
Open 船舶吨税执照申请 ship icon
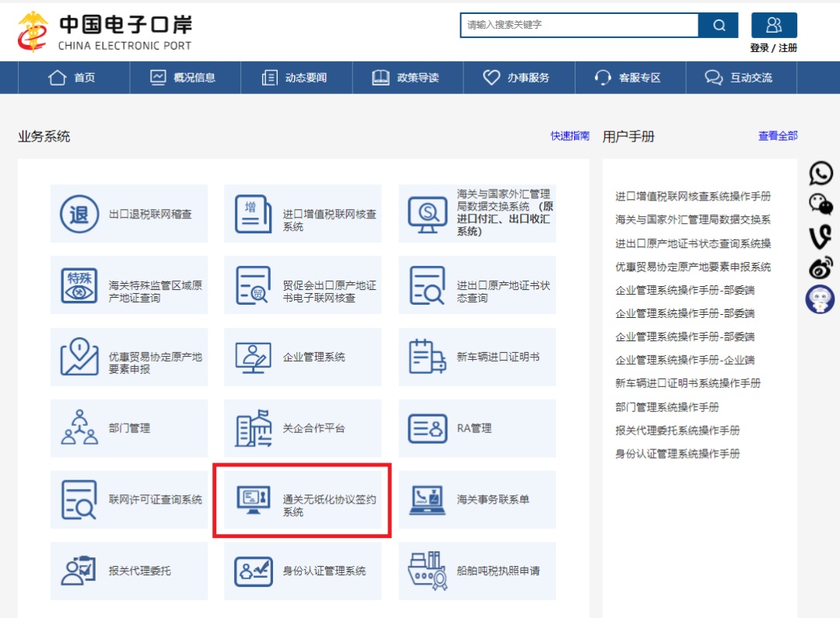[427, 571]
